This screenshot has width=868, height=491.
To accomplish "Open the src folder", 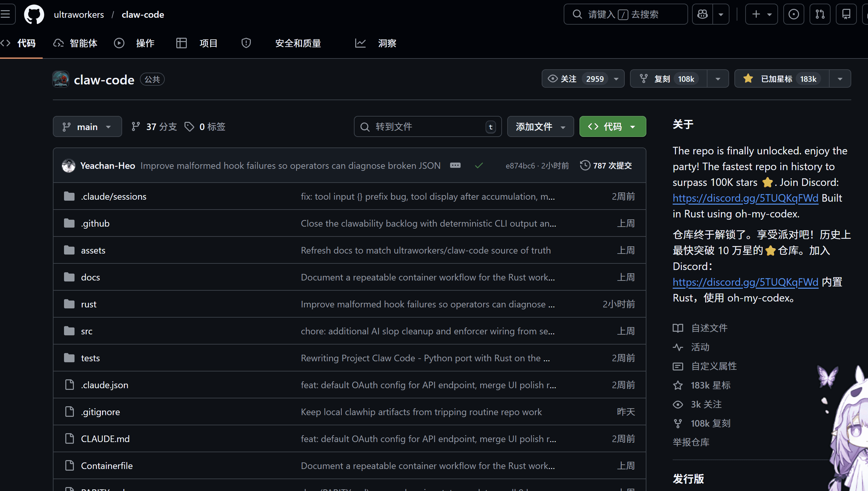I will tap(87, 331).
